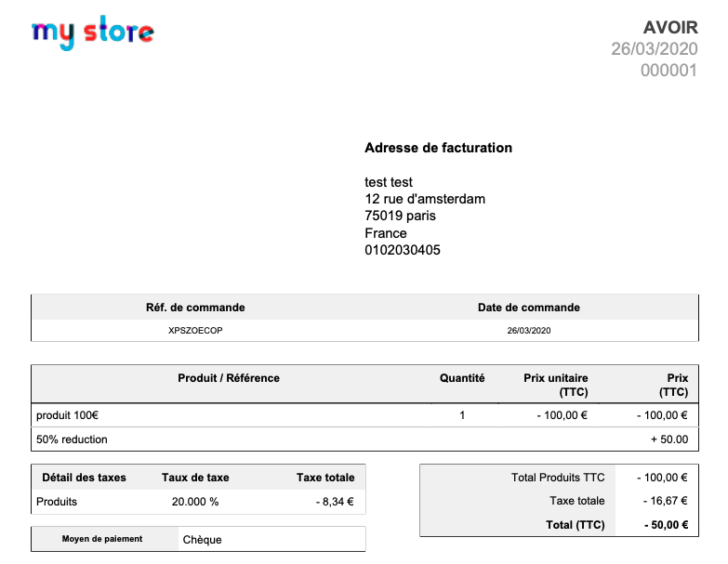Image resolution: width=728 pixels, height=564 pixels.
Task: Select the country line France
Action: pyautogui.click(x=385, y=233)
